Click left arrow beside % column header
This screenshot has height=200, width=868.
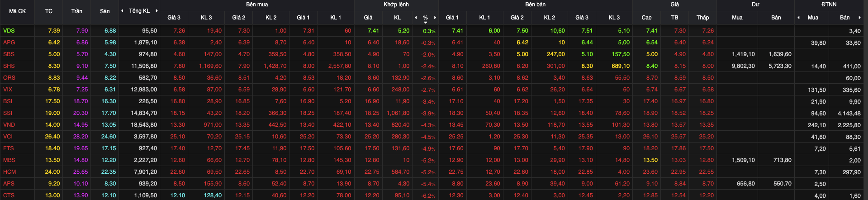coord(416,18)
